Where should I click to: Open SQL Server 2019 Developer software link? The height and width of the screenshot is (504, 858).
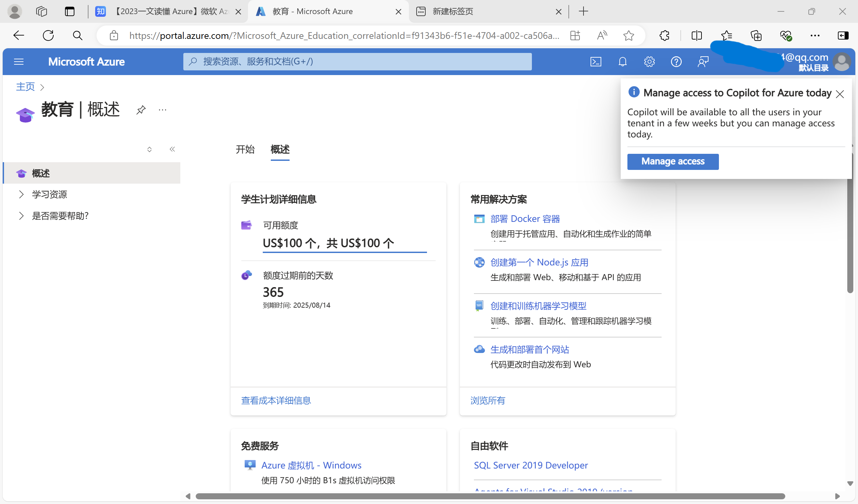[531, 465]
